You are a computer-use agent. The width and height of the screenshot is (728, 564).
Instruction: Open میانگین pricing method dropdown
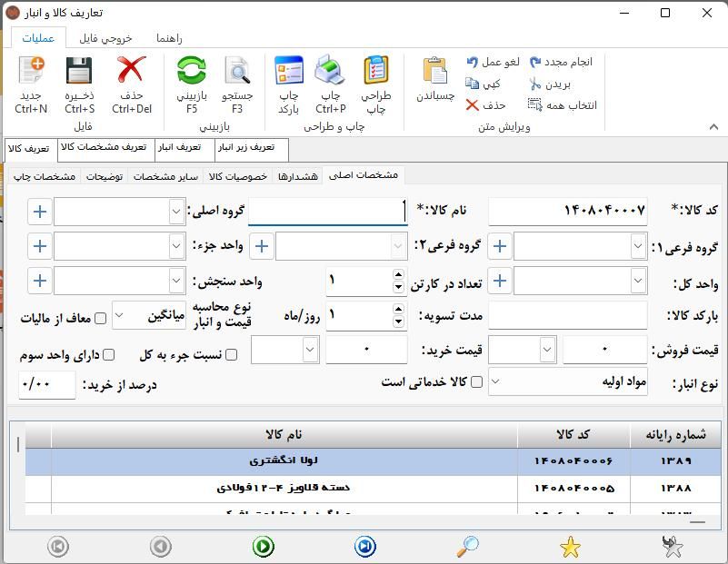(x=119, y=315)
